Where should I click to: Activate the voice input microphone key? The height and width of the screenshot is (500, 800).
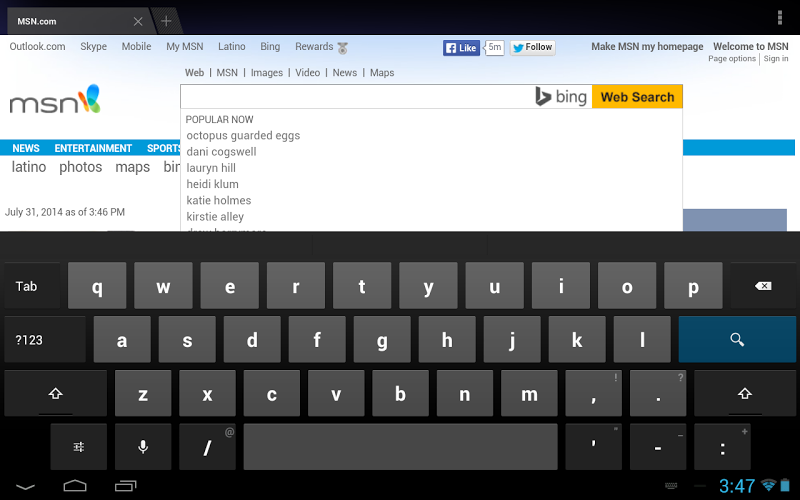(143, 447)
